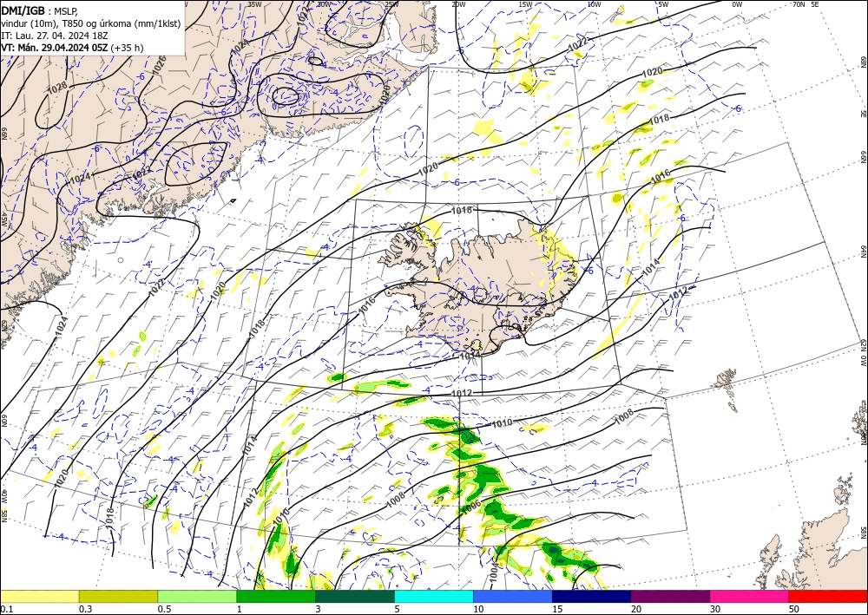Click the olive 0.3–0.5 legend swatch
The height and width of the screenshot is (615, 868).
coord(118,596)
